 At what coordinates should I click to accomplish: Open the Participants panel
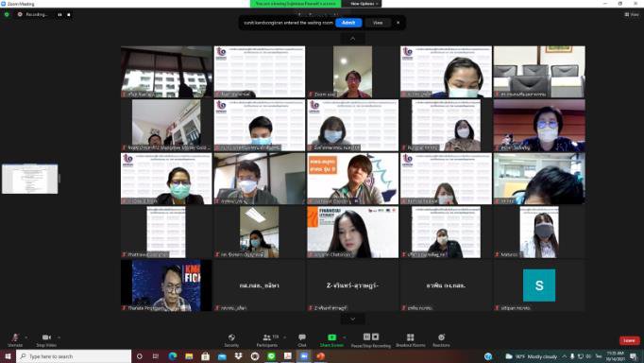[268, 339]
